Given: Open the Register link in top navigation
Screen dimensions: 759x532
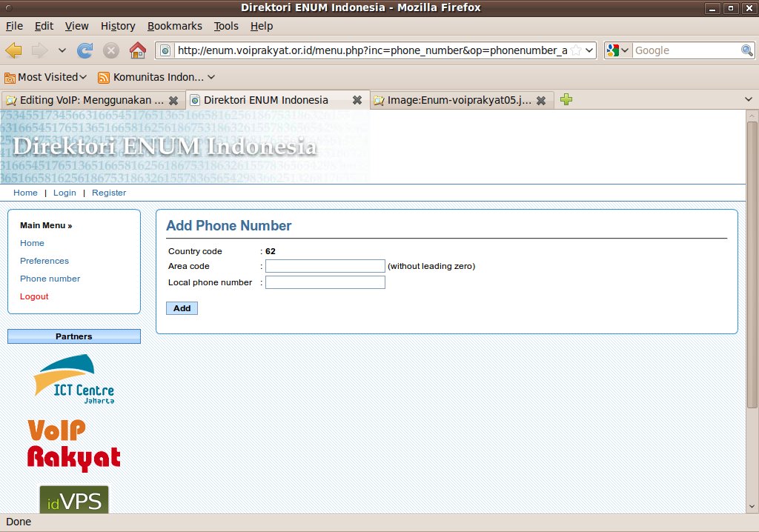Looking at the screenshot, I should pyautogui.click(x=109, y=193).
